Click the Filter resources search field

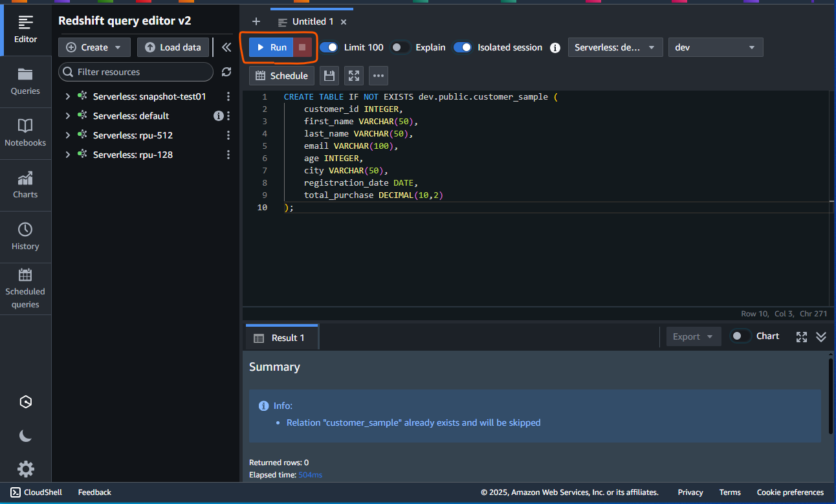coord(136,72)
